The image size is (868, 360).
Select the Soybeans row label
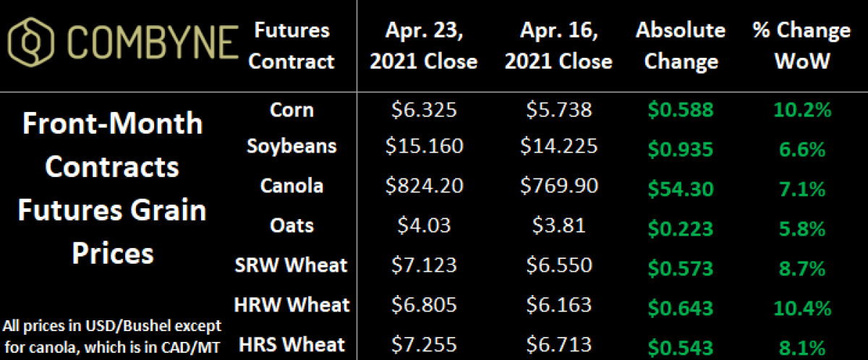coord(293,146)
